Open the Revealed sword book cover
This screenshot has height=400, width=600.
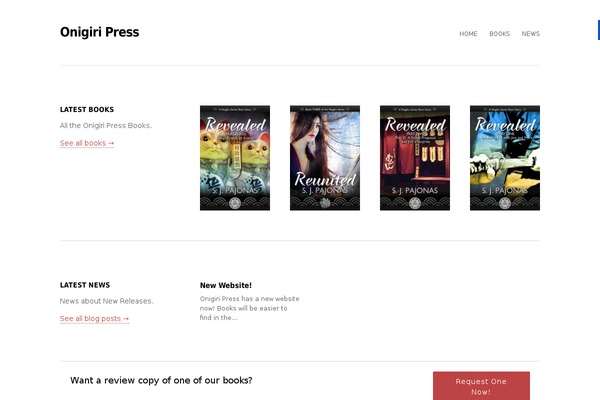[505, 158]
